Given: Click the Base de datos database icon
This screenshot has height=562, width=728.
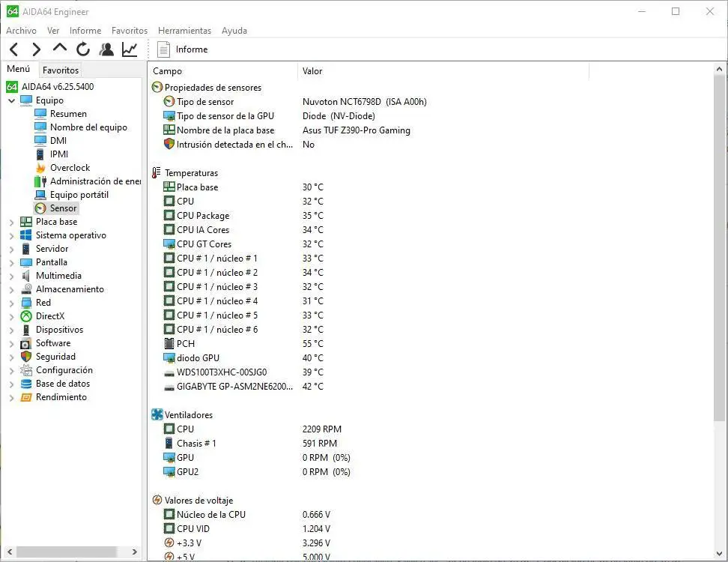Looking at the screenshot, I should click(x=26, y=384).
